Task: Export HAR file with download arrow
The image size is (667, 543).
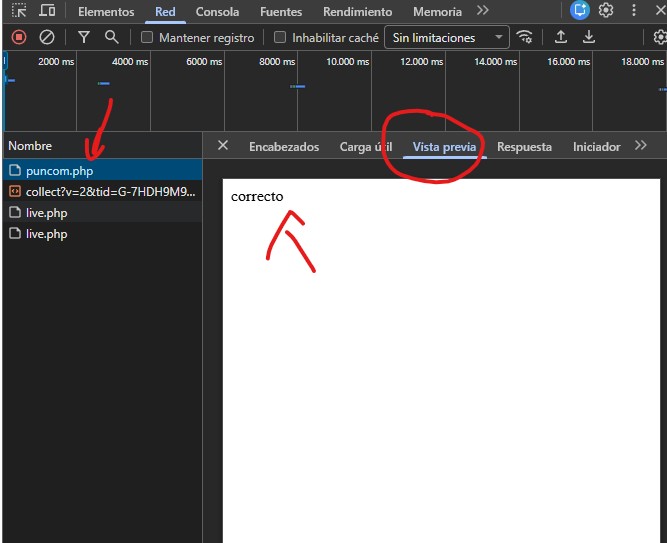Action: point(589,37)
